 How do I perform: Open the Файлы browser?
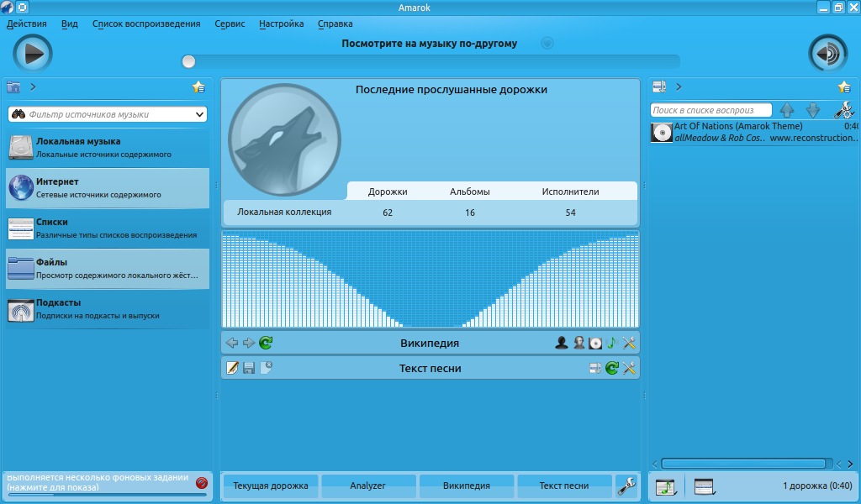tap(108, 269)
